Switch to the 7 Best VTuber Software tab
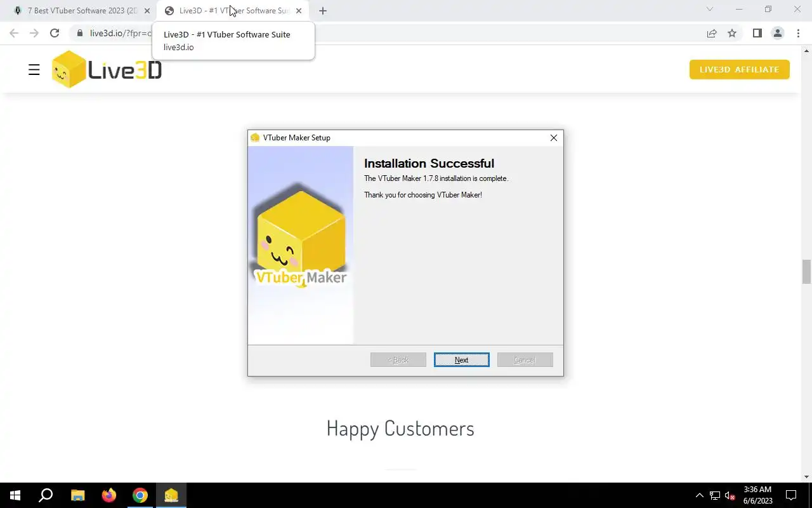Screen dimensions: 812x508 [81, 11]
